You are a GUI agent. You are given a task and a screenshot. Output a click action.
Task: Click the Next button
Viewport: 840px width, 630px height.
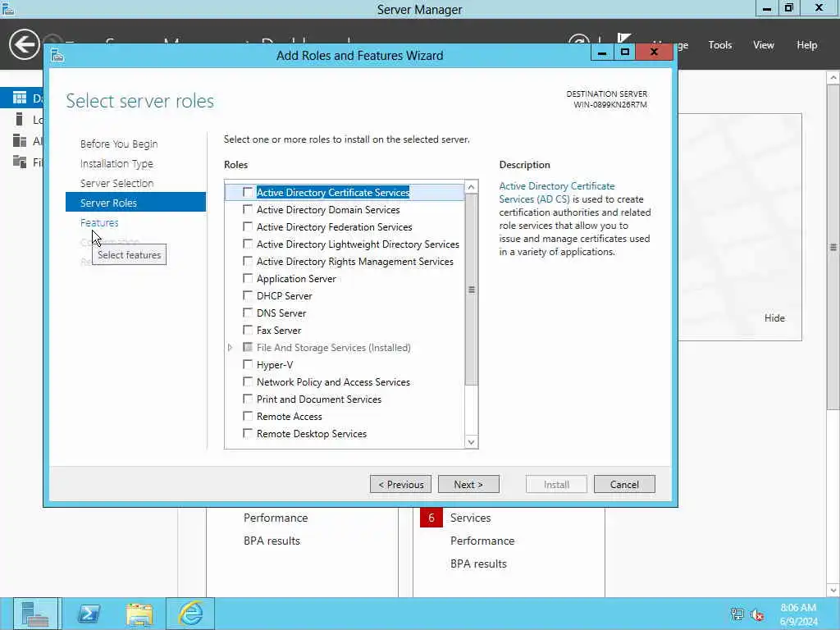tap(468, 484)
